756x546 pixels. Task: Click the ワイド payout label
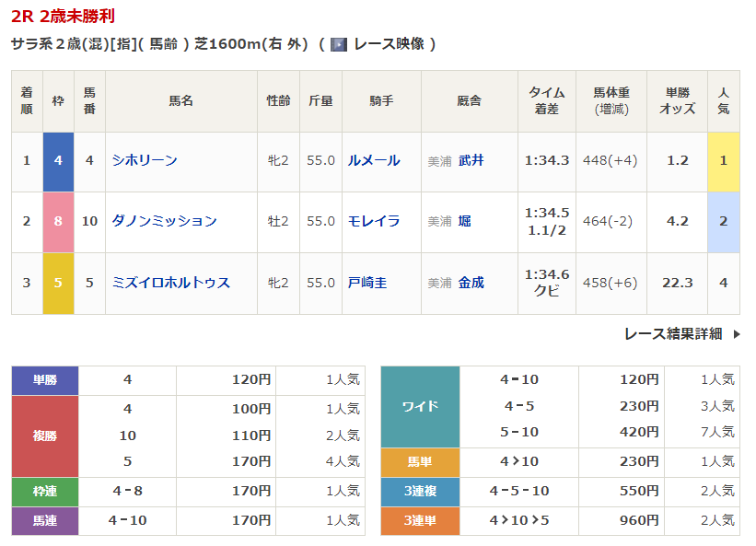pyautogui.click(x=420, y=406)
